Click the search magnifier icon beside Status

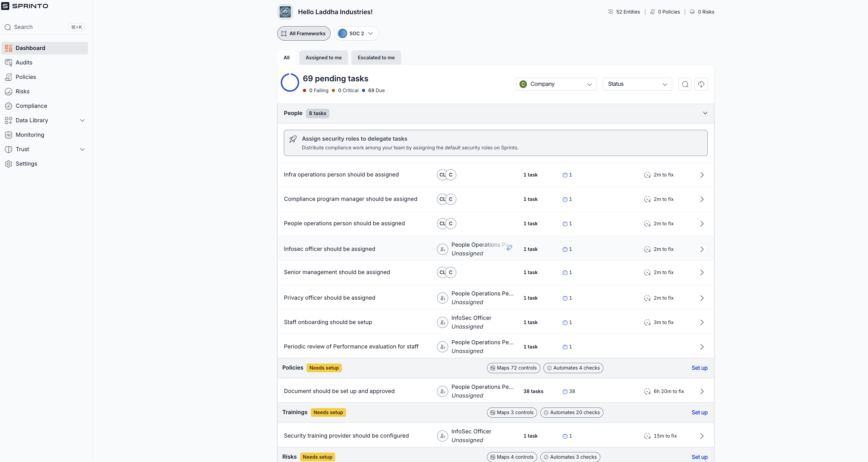pos(685,84)
